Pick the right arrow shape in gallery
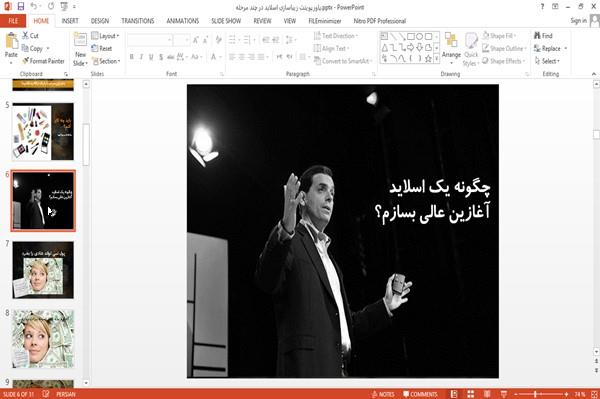The width and height of the screenshot is (600, 399). pos(411,47)
